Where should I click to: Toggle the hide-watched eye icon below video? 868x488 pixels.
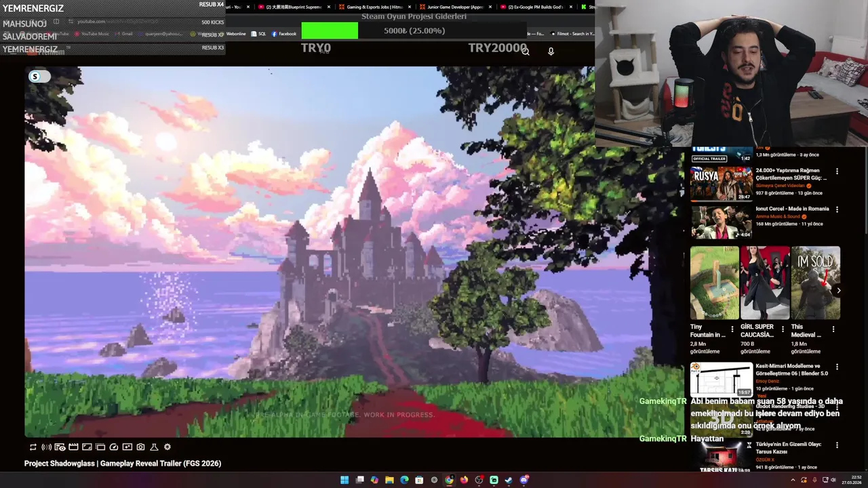click(x=60, y=447)
